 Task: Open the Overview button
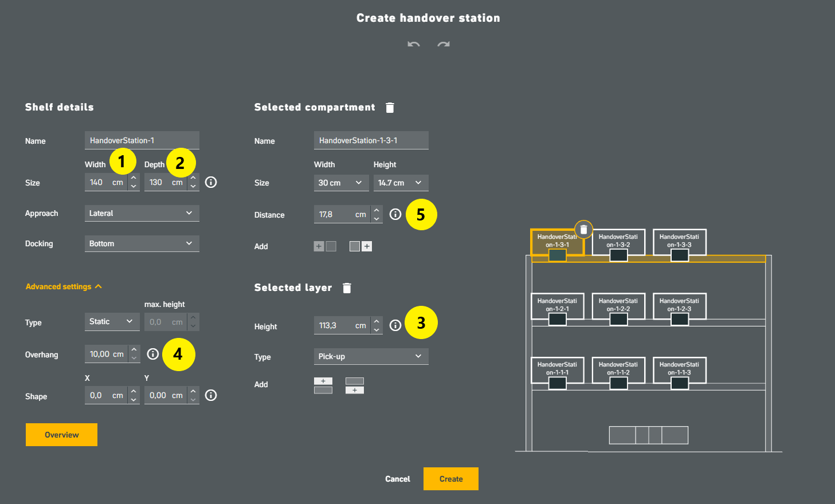pos(61,435)
